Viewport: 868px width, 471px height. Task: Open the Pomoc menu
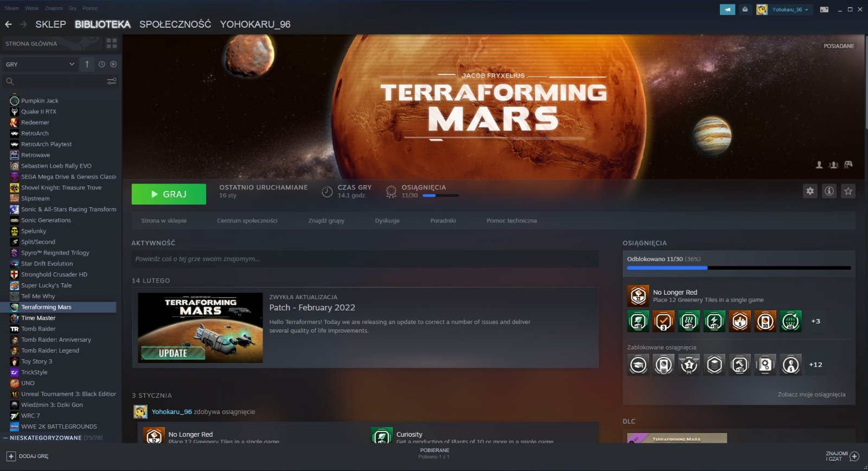click(90, 8)
